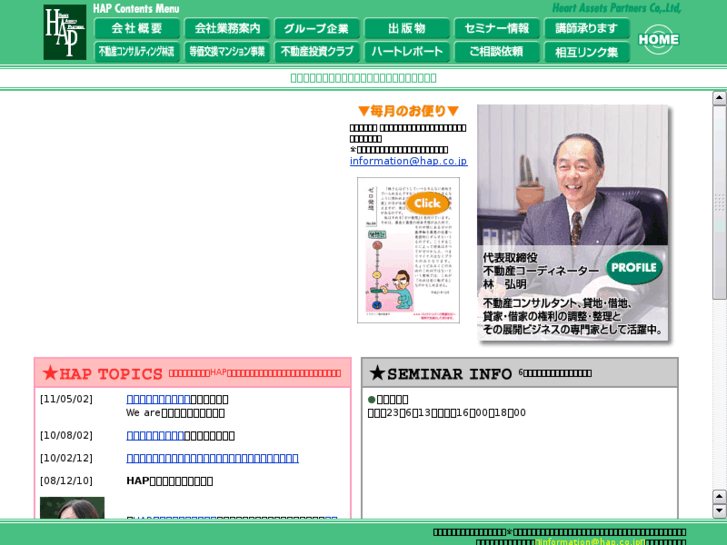Click the orange Click badge on newsletter
727x545 pixels.
pyautogui.click(x=427, y=203)
